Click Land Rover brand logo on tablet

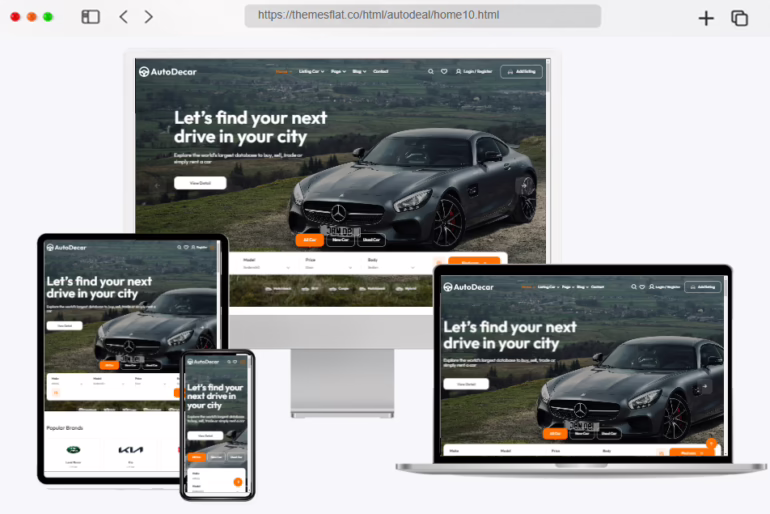click(x=73, y=450)
